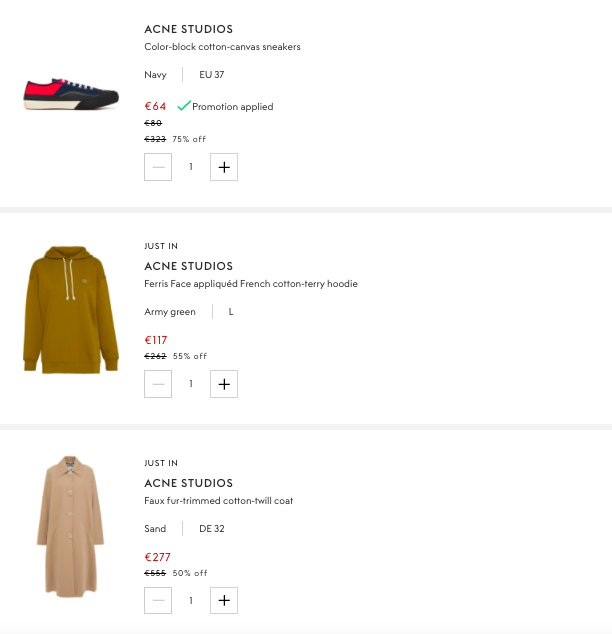Open Acne Studios brand link above hoodie

[x=188, y=266]
